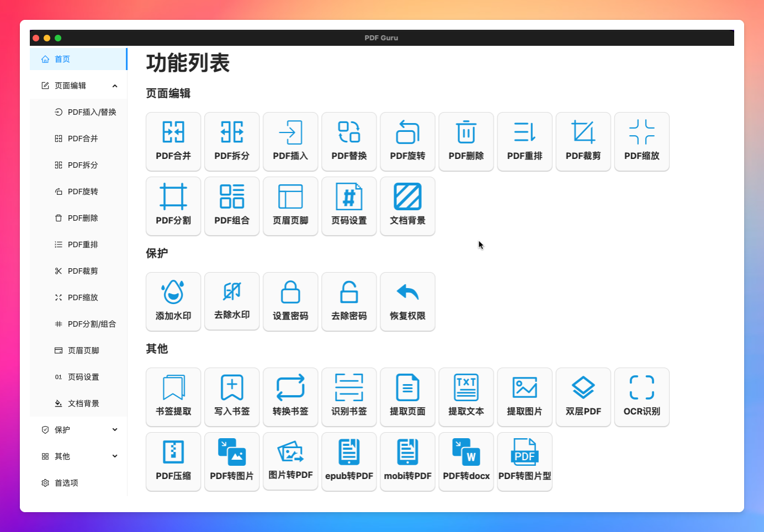Choose the mobi转PDF card

407,462
